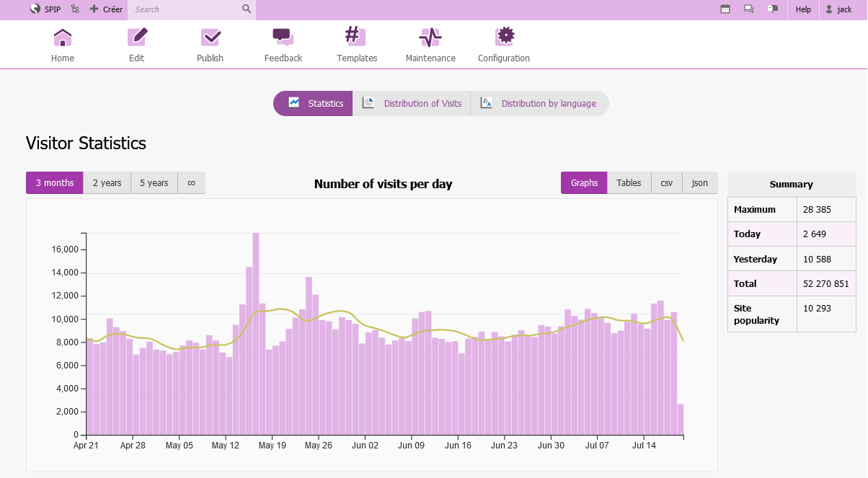Viewport: 868px width, 478px height.
Task: Open the Maintenance pulse icon menu
Action: click(x=430, y=37)
